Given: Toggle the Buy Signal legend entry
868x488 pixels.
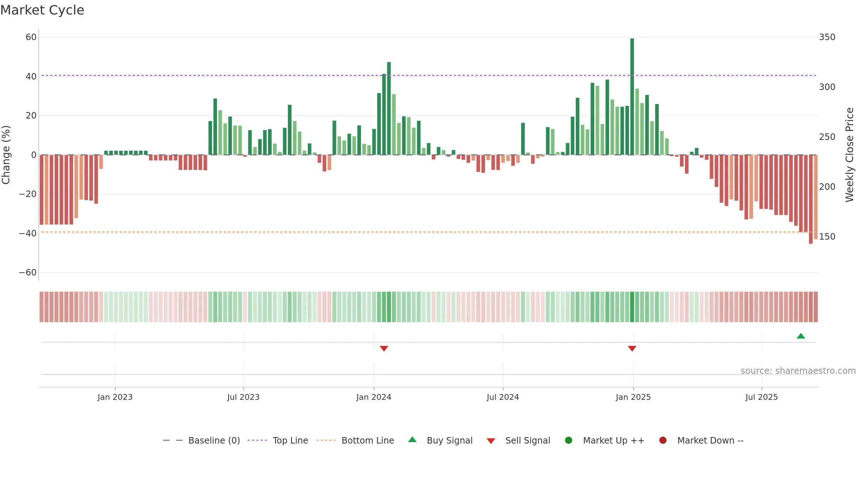Looking at the screenshot, I should coord(440,441).
